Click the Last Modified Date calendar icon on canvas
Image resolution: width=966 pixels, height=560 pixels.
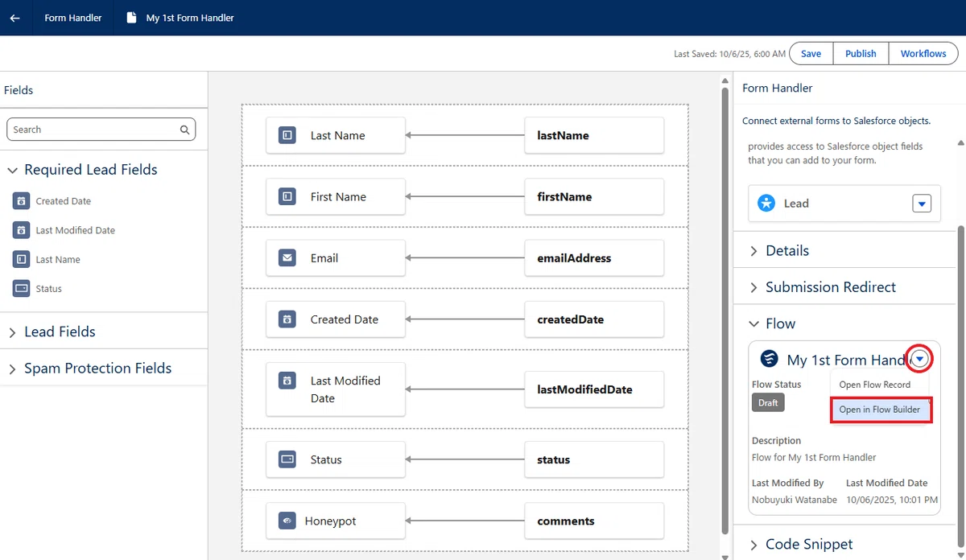[x=287, y=380]
